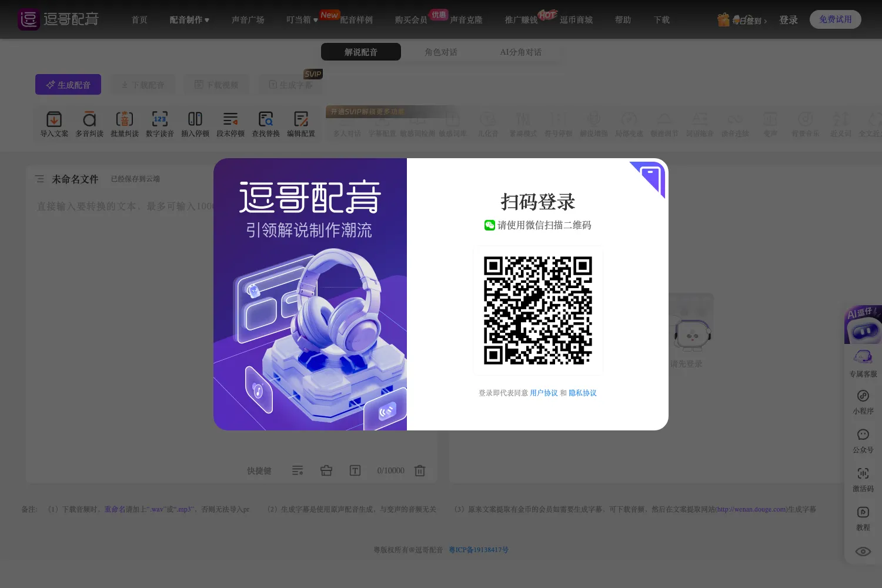Image resolution: width=882 pixels, height=588 pixels.
Task: Expand the 配音制作 dropdown menu
Action: [x=189, y=20]
